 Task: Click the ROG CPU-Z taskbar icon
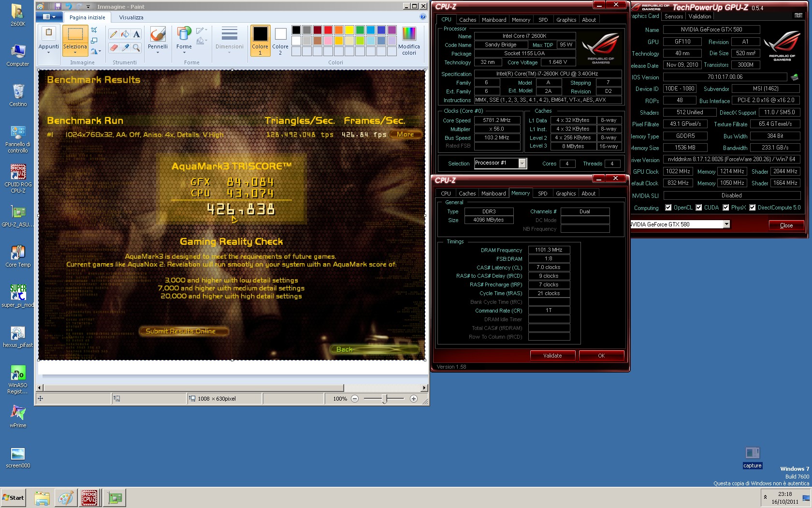point(89,498)
